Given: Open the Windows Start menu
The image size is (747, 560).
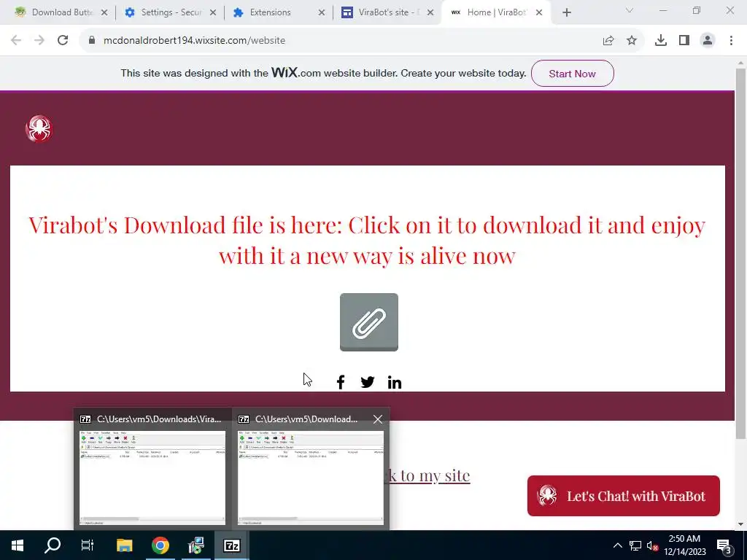Looking at the screenshot, I should (x=18, y=545).
